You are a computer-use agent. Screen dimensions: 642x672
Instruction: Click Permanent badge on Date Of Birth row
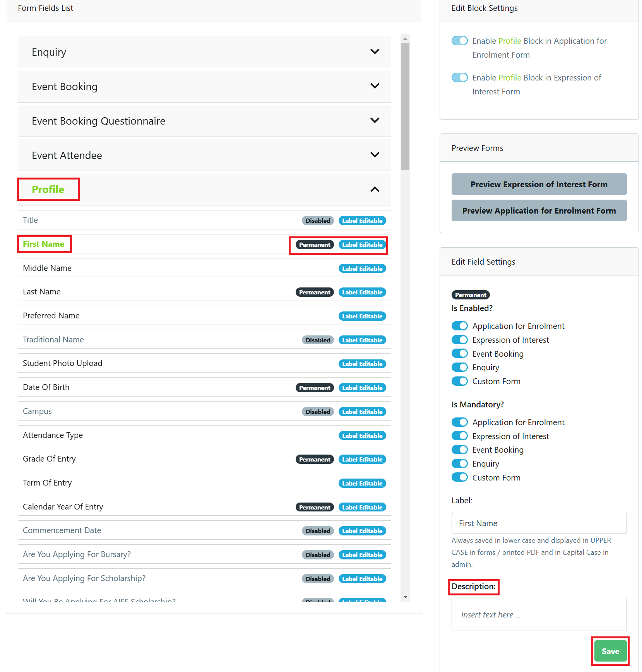[314, 388]
